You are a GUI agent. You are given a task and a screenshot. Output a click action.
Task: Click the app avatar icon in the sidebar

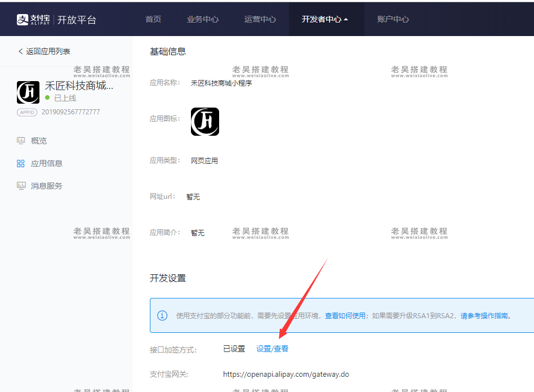28,92
